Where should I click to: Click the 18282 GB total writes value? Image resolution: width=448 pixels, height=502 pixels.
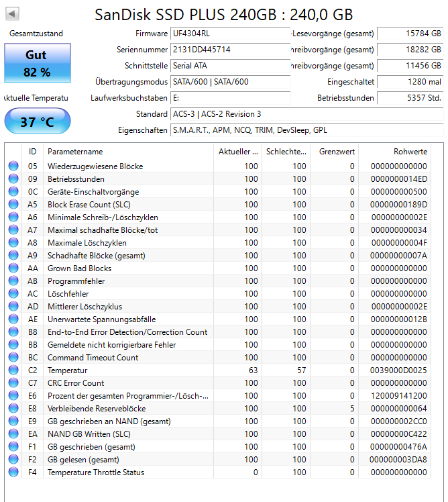tap(410, 50)
